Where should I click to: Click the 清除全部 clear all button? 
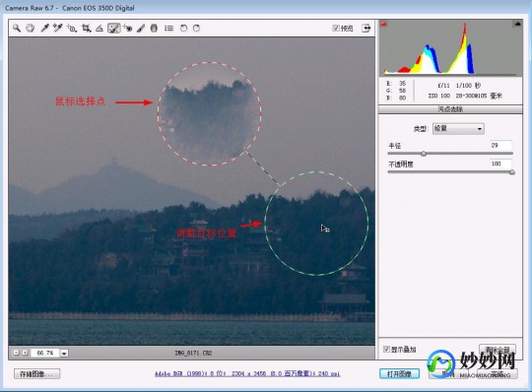(498, 349)
